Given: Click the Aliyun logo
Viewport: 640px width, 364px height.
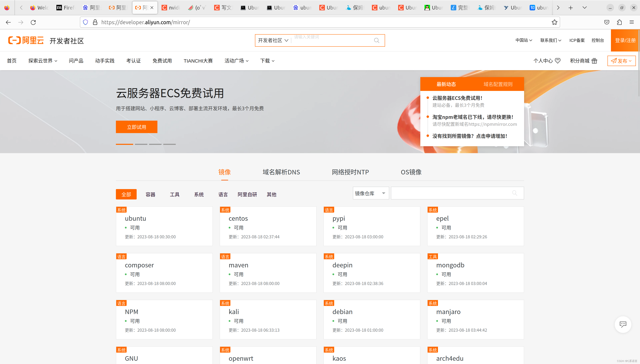Looking at the screenshot, I should [26, 40].
